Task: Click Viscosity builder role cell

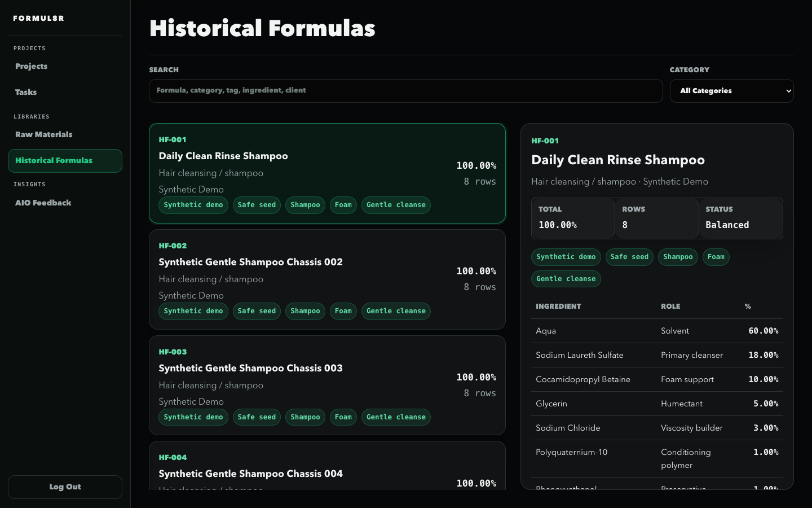Action: [x=692, y=428]
